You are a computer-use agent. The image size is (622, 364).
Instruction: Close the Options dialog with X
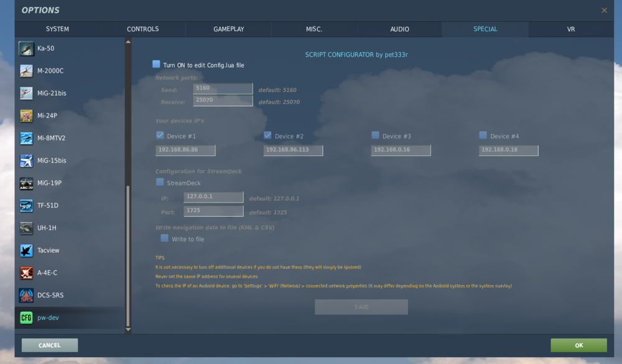click(604, 11)
